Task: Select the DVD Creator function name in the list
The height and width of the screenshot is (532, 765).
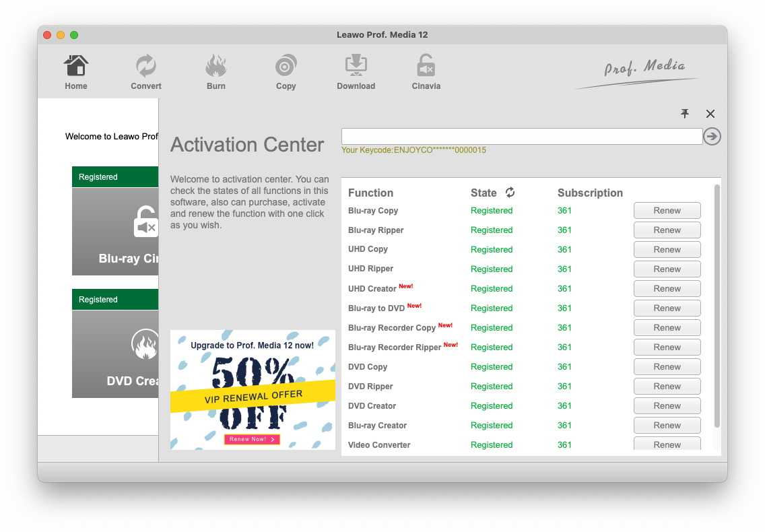Action: [372, 405]
